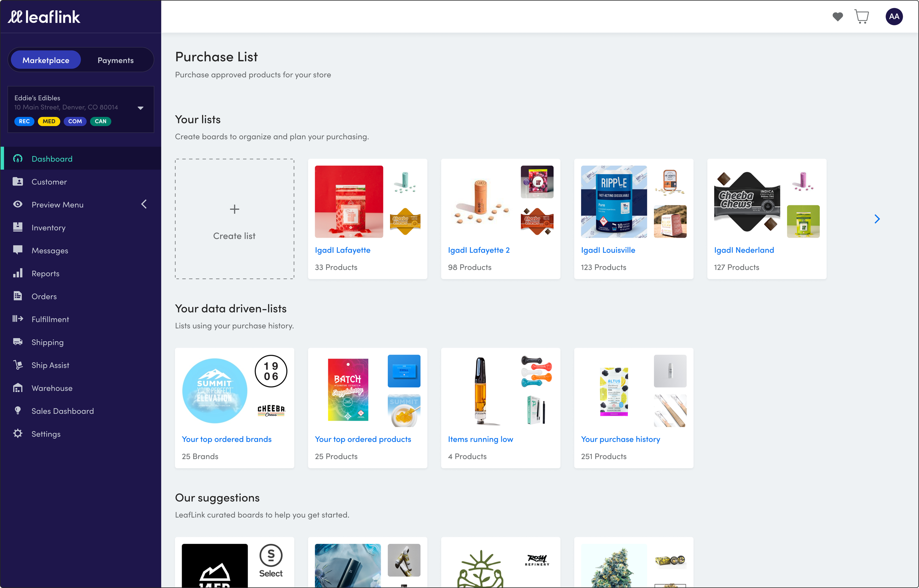Show next lists with right chevron
The height and width of the screenshot is (588, 919).
(x=877, y=219)
